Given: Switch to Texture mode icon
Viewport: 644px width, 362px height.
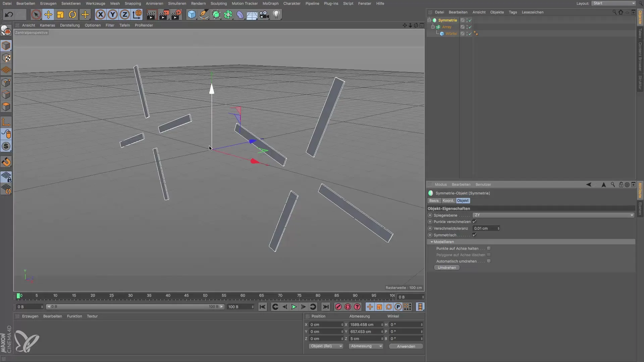Looking at the screenshot, I should 6,58.
